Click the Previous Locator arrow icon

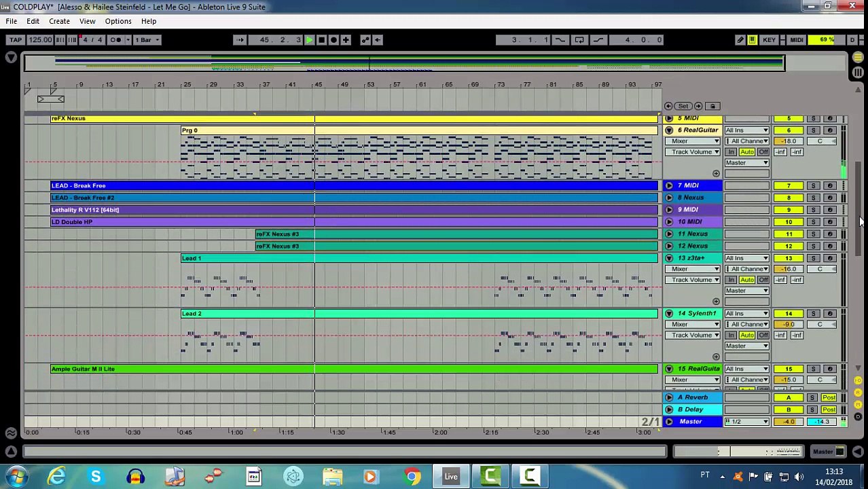coord(668,106)
